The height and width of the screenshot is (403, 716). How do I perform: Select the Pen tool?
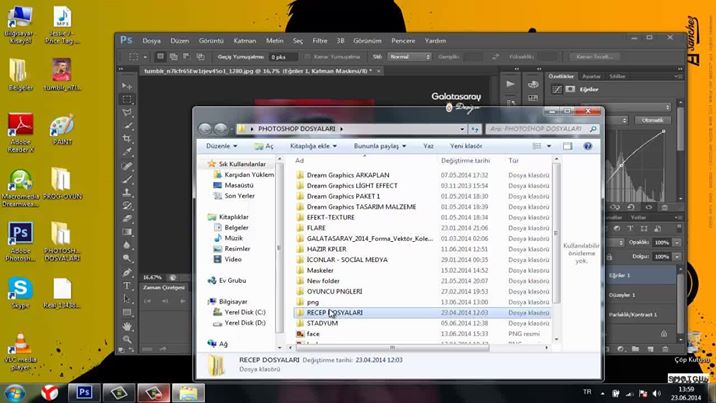(127, 272)
